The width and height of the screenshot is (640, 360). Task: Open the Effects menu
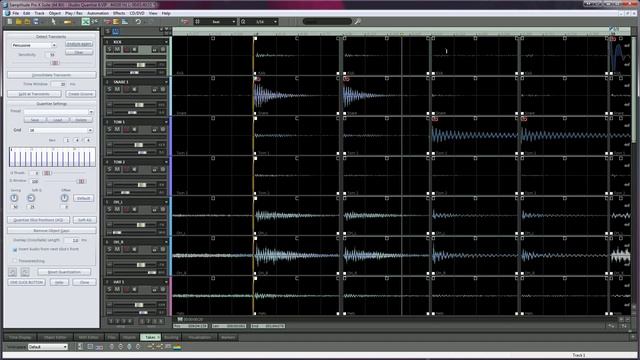(x=119, y=13)
